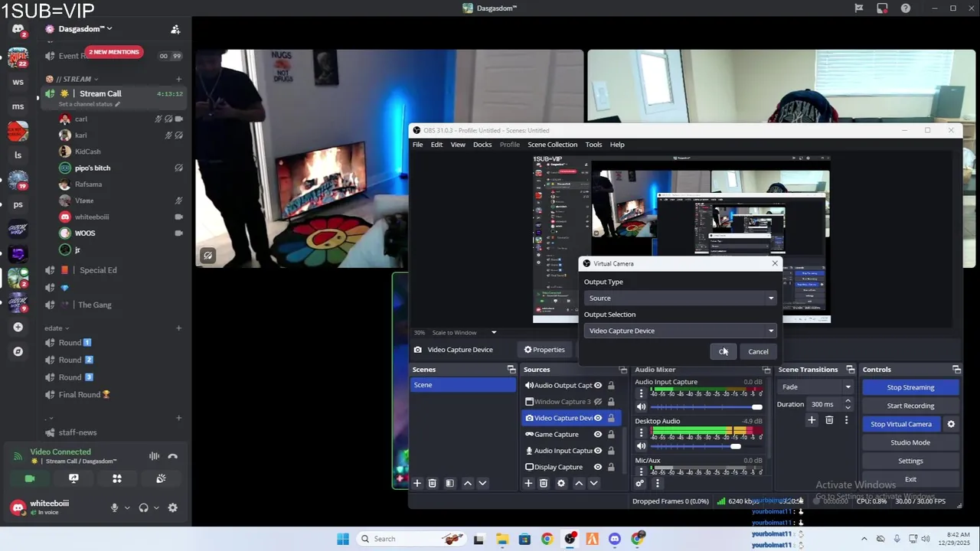This screenshot has height=551, width=980.
Task: Open OBS Docks menu
Action: tap(482, 145)
